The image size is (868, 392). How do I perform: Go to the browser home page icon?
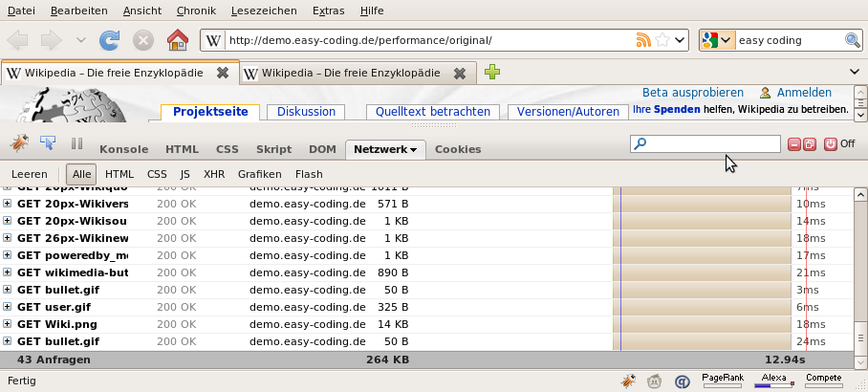coord(177,41)
